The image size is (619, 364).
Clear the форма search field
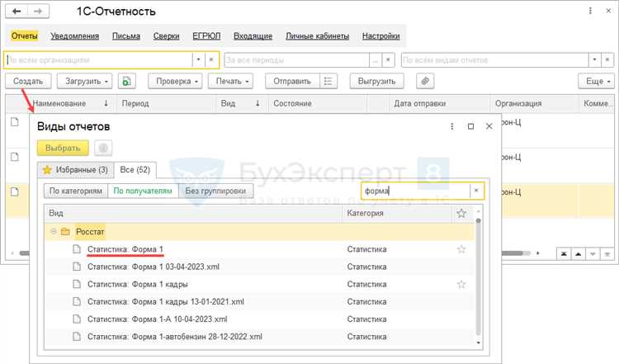pyautogui.click(x=476, y=191)
